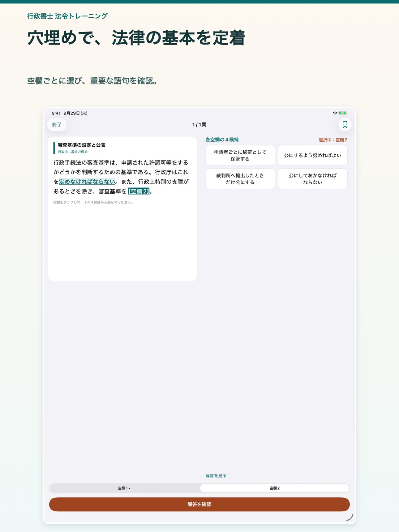Click the 行政法 · 選択穴埋め category label
This screenshot has height=532, width=399.
(73, 152)
